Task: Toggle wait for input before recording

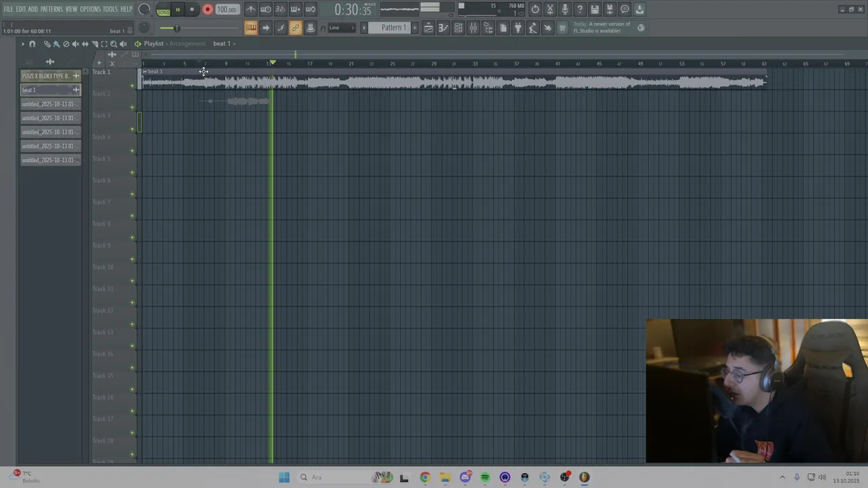Action: point(265,9)
